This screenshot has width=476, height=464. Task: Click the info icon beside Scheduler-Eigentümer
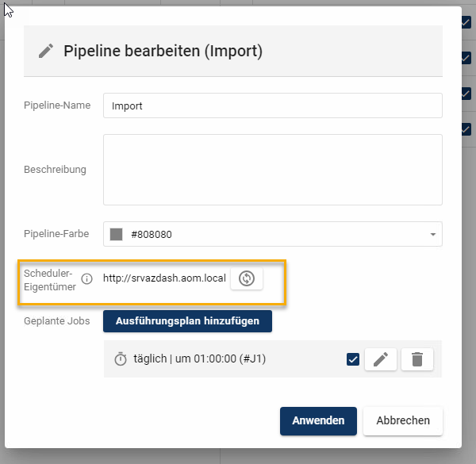coord(87,279)
